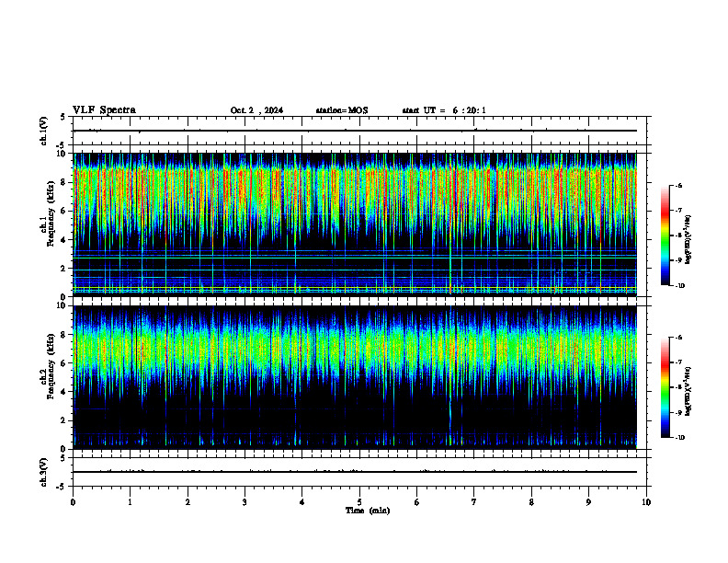Image resolution: width=728 pixels, height=563 pixels.
Task: Click the time axis tick label "3"
Action: (x=245, y=502)
